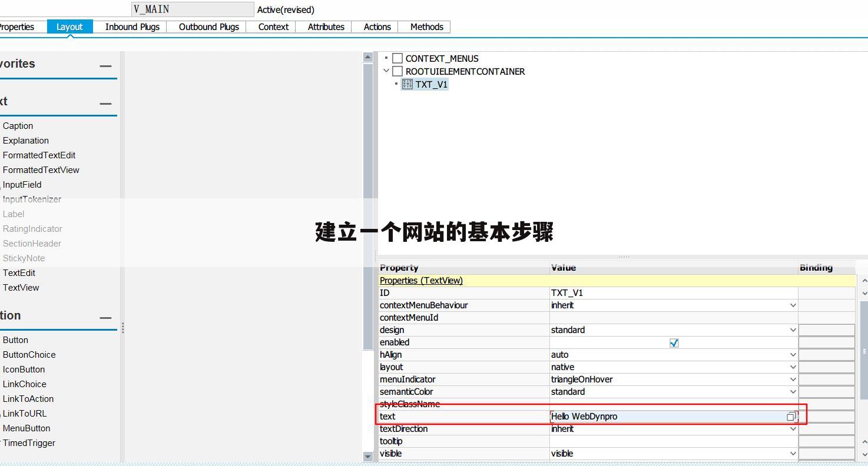Collapse the ROOTUIELEMENTCONTAINER tree node
The height and width of the screenshot is (466, 868).
tap(386, 71)
